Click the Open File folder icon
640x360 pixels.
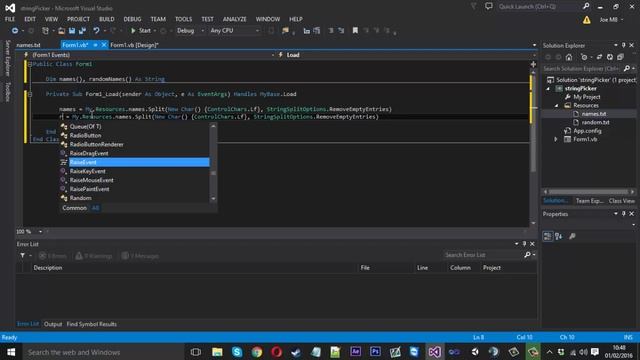[61, 31]
